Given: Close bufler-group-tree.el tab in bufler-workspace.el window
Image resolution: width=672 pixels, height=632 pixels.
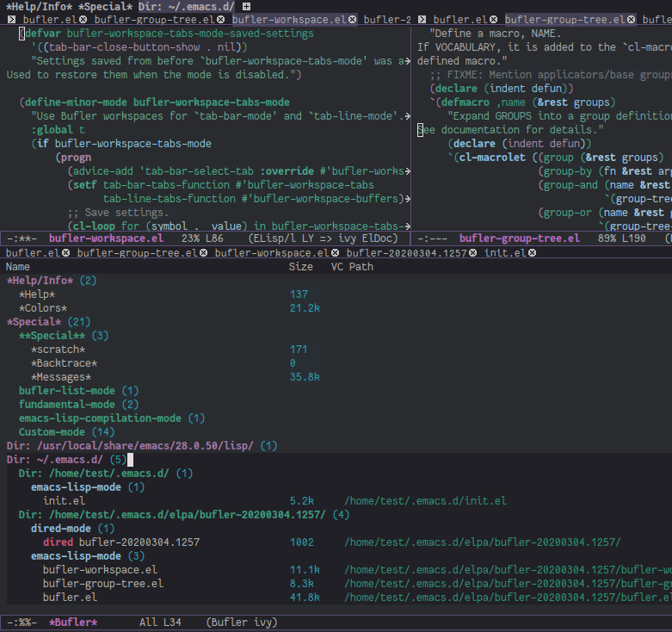Looking at the screenshot, I should (221, 20).
